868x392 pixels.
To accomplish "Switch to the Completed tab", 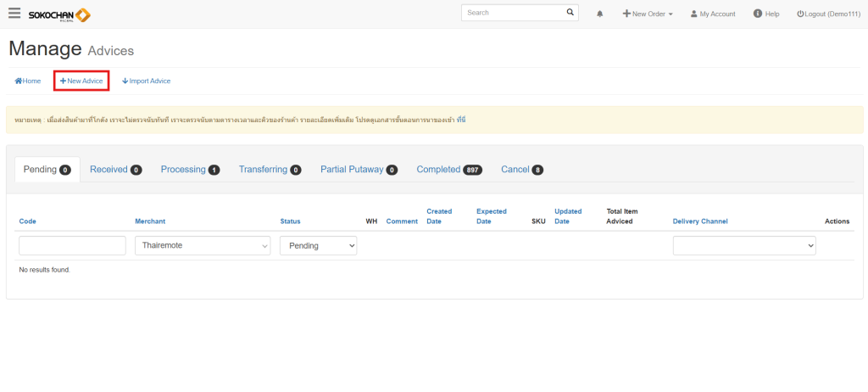I will (x=448, y=170).
